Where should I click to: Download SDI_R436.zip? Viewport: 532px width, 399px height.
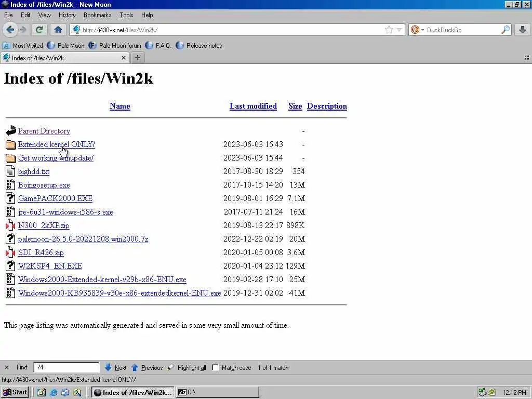[x=41, y=252]
